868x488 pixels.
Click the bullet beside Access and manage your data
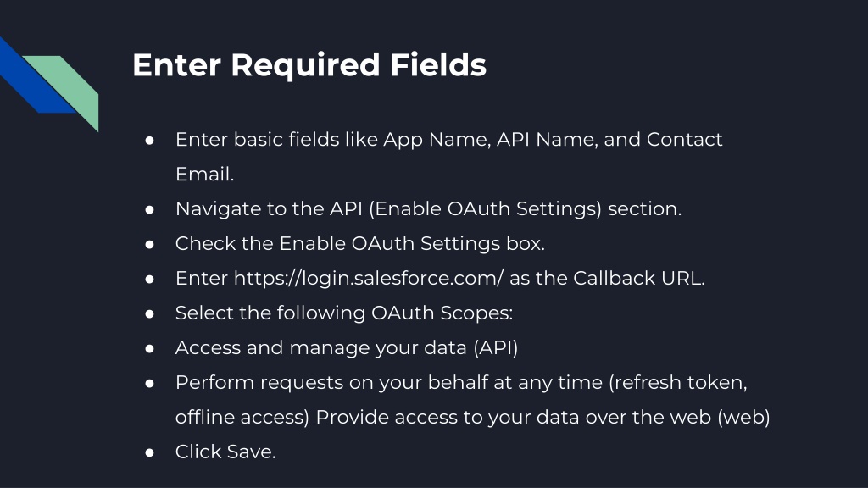149,348
